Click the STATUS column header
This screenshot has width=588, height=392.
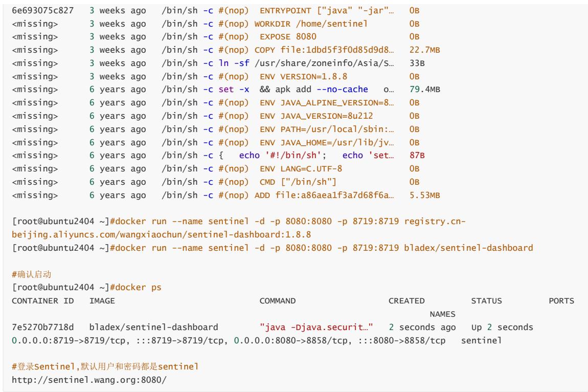click(x=486, y=301)
